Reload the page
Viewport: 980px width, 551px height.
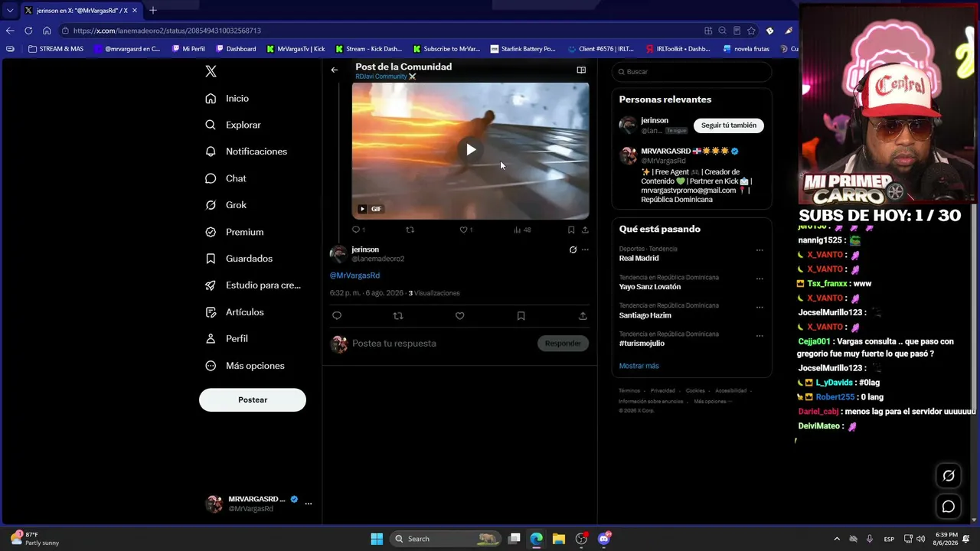(28, 31)
